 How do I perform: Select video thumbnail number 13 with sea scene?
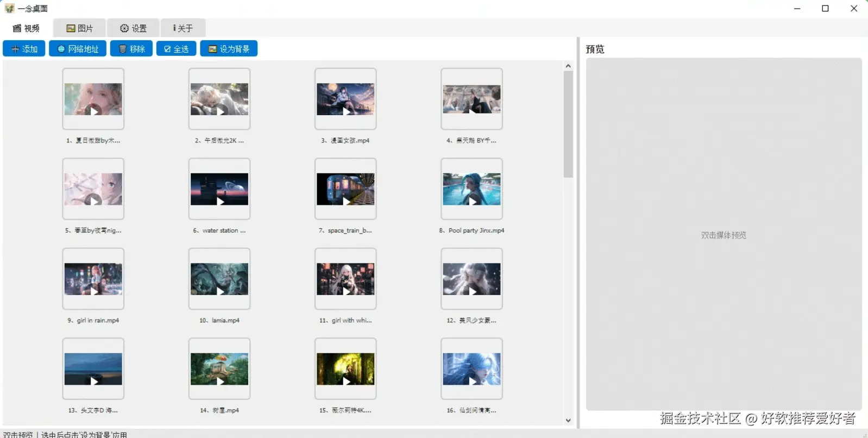pyautogui.click(x=93, y=369)
